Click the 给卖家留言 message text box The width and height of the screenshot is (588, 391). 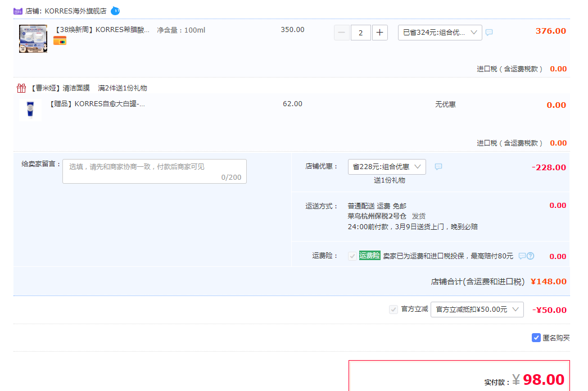point(155,171)
